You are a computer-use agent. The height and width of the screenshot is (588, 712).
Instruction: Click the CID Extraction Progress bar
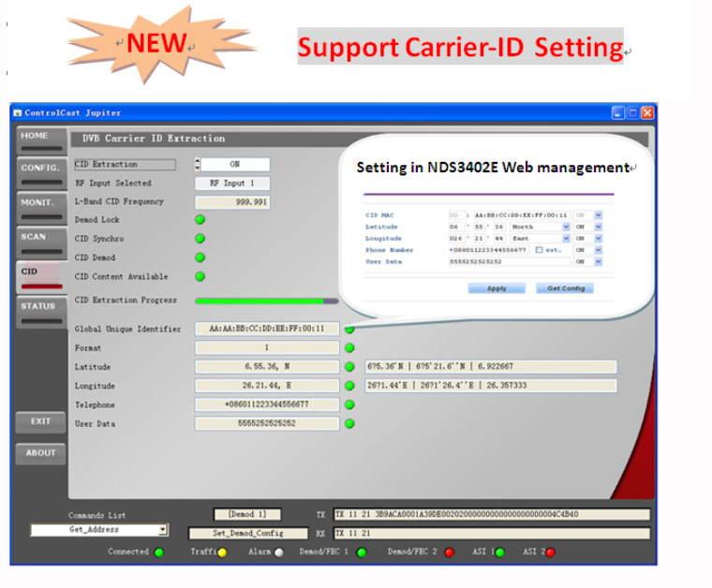267,301
